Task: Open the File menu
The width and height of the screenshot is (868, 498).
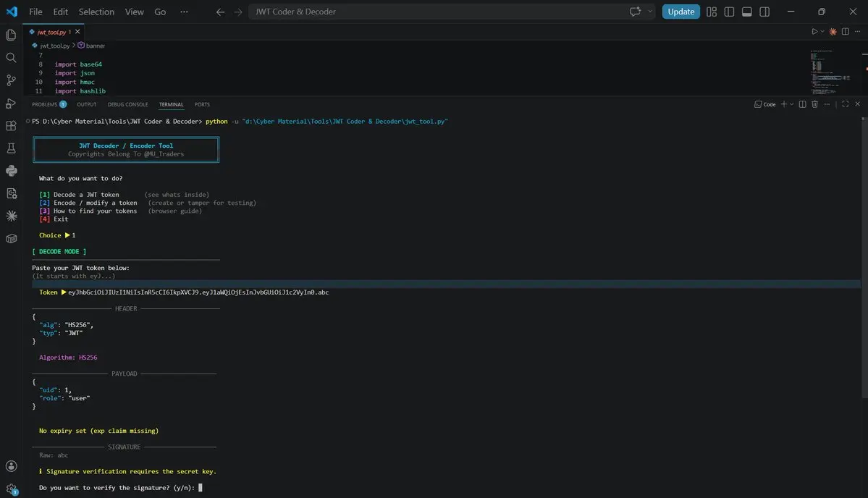Action: (x=35, y=12)
